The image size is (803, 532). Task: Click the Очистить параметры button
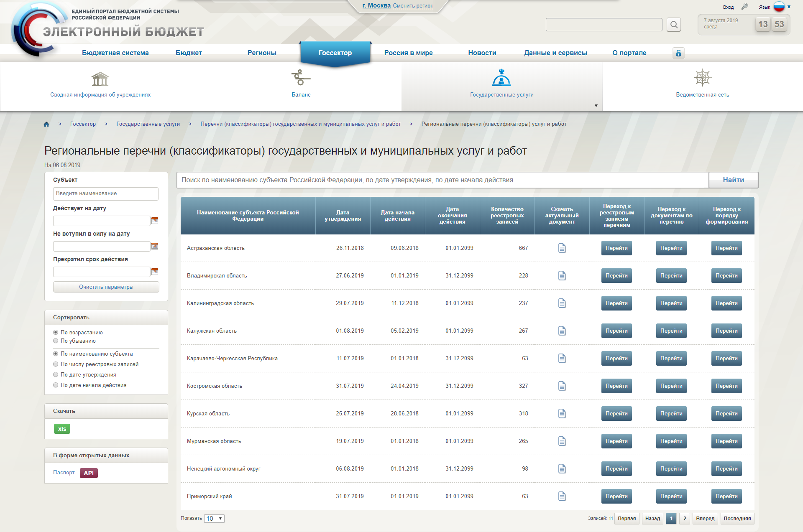click(x=106, y=287)
